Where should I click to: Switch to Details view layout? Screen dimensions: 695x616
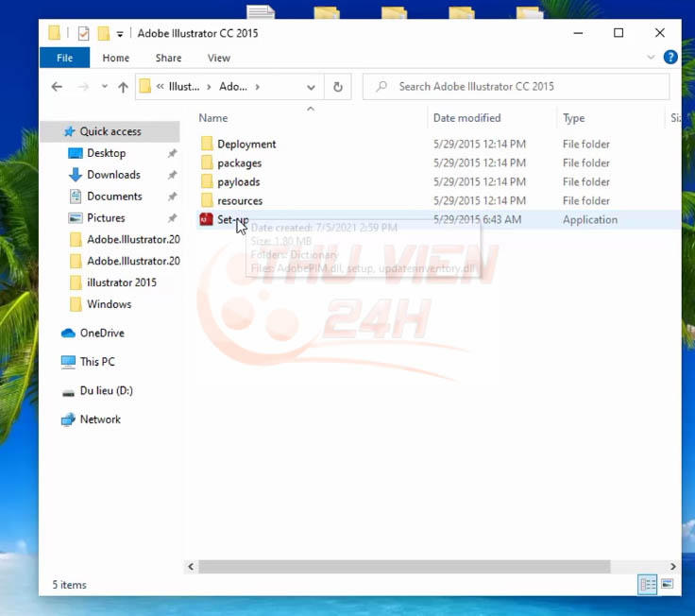[647, 584]
